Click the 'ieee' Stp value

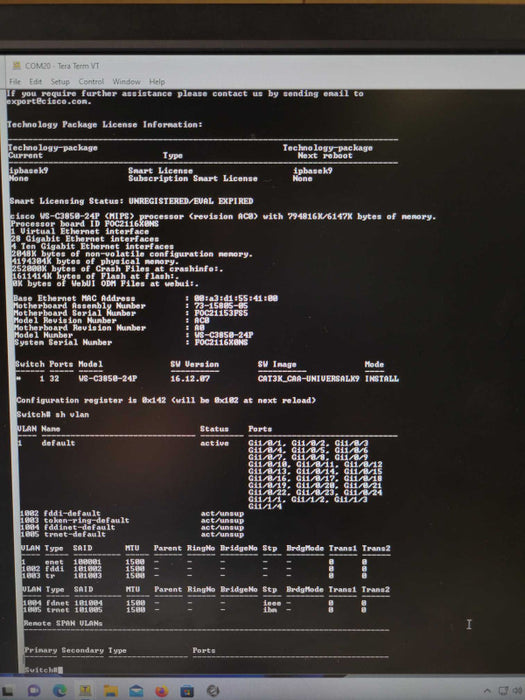[x=272, y=603]
